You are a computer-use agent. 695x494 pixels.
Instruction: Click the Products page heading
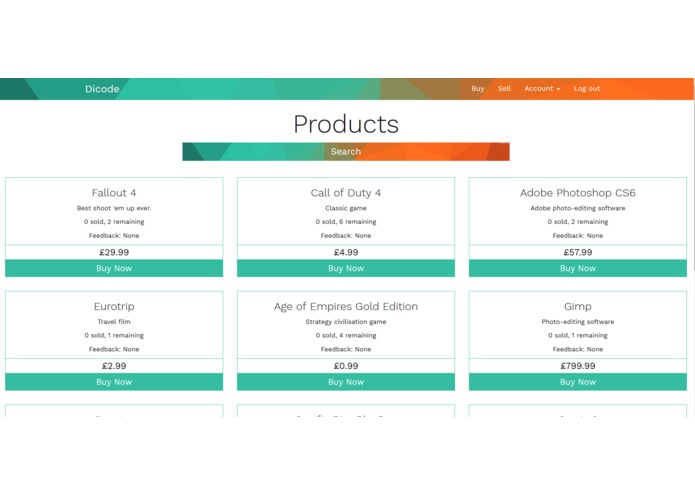click(346, 124)
